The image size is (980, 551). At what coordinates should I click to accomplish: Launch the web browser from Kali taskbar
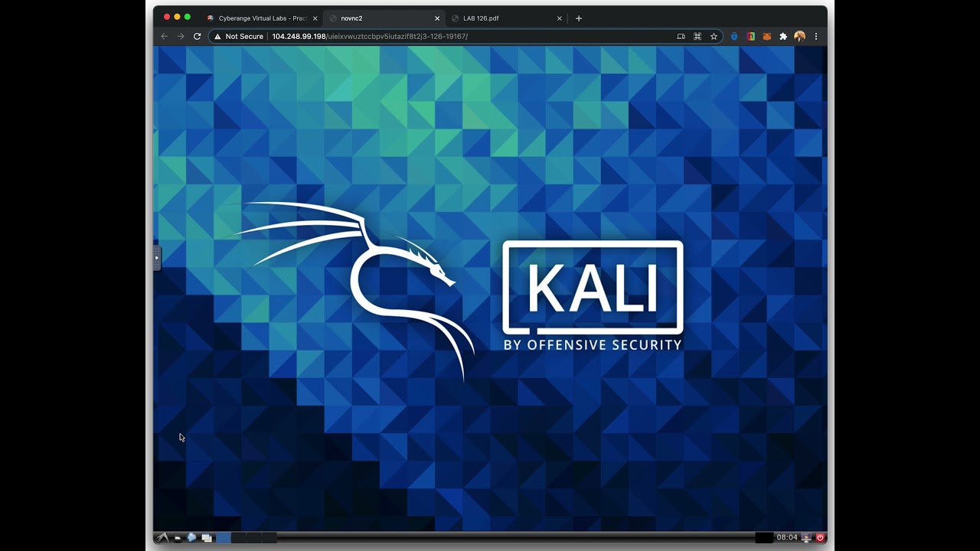tap(191, 538)
